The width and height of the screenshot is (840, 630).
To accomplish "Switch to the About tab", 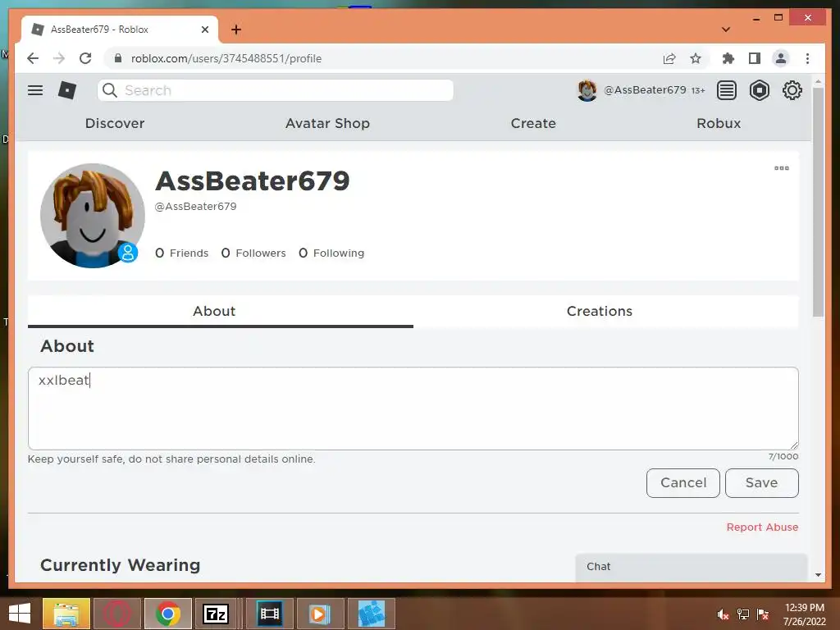I will point(220,311).
